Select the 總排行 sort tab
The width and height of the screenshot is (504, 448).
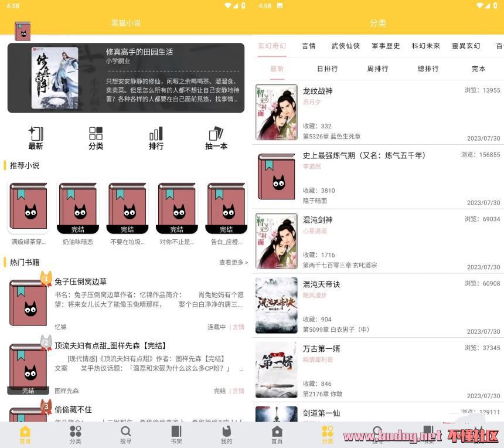coord(428,69)
